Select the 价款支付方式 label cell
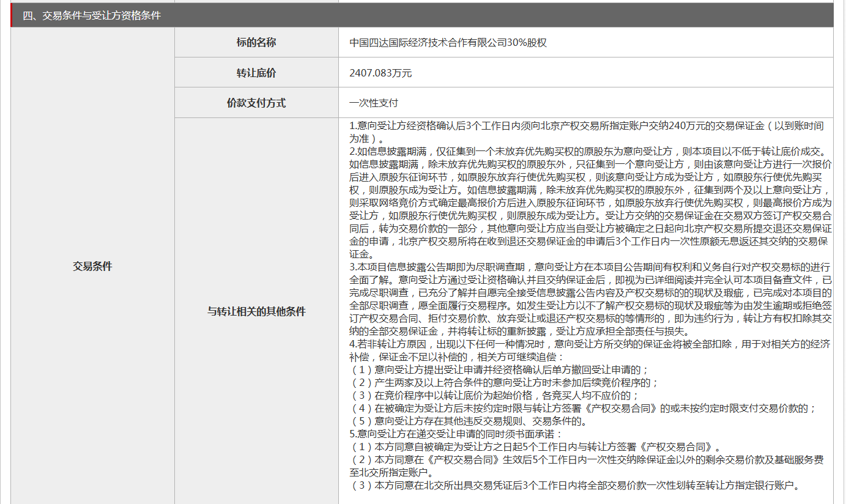846x504 pixels. tap(256, 103)
